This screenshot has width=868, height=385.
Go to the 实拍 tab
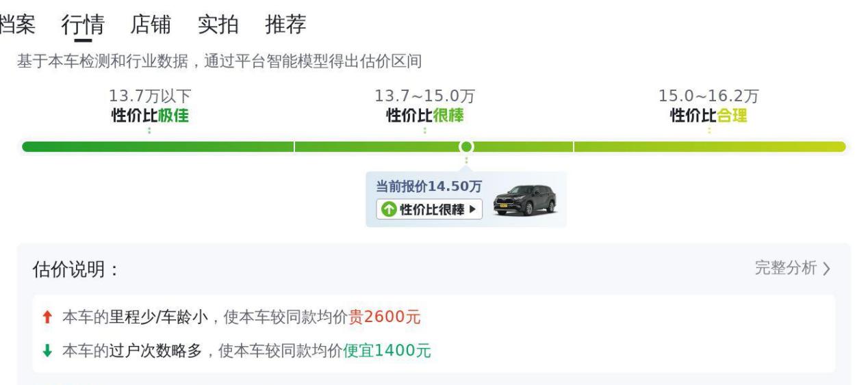point(218,25)
